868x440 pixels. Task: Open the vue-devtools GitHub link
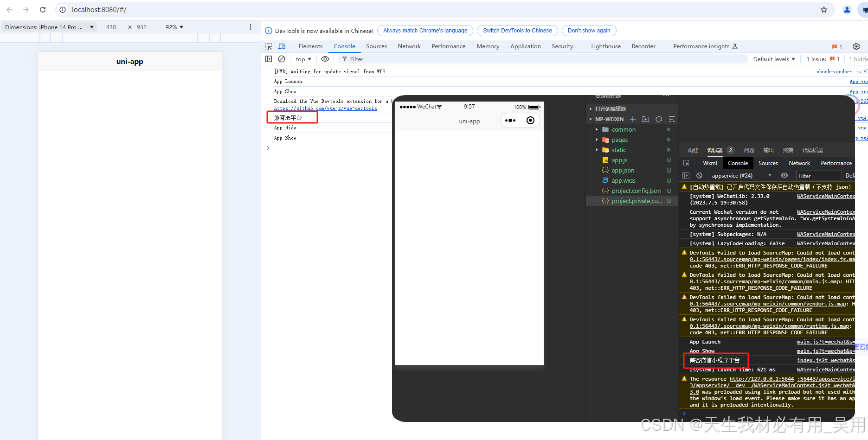(x=325, y=108)
